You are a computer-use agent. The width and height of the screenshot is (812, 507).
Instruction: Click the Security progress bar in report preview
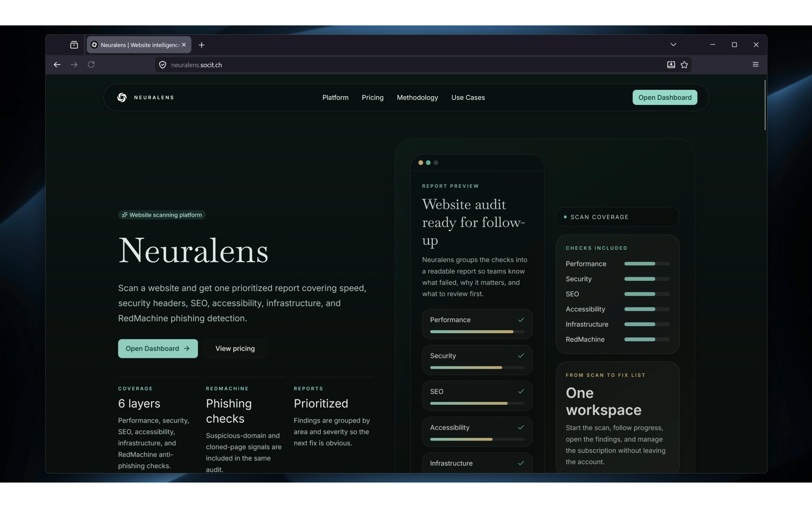coord(477,368)
